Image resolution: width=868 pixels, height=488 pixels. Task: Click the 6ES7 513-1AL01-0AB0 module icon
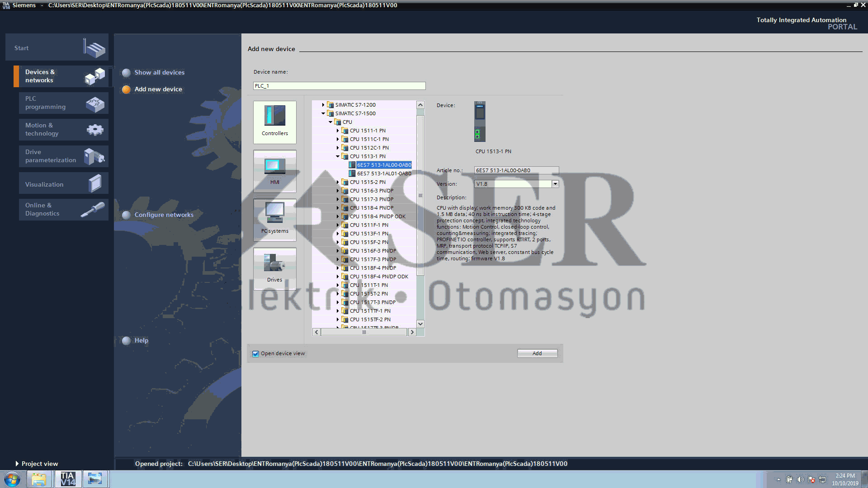[x=352, y=174]
